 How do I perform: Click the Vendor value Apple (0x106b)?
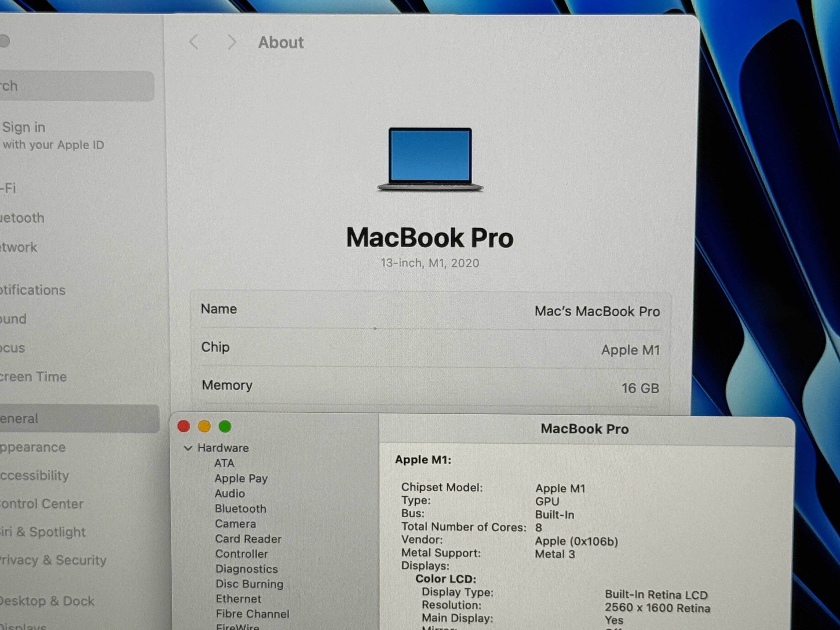click(576, 541)
